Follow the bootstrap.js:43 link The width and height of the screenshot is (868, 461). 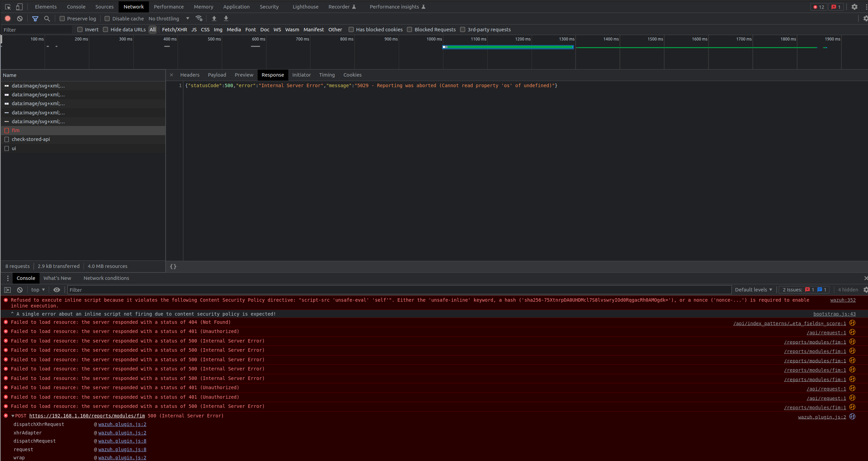coord(835,314)
